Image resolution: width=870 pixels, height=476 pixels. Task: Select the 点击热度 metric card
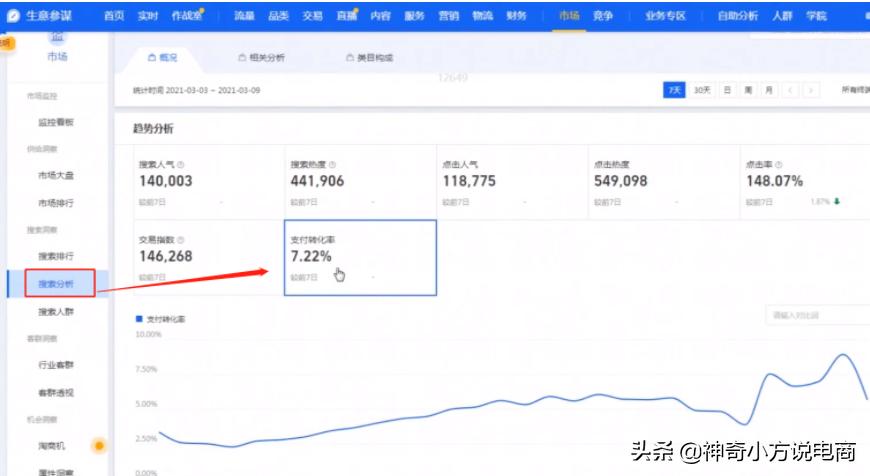664,183
